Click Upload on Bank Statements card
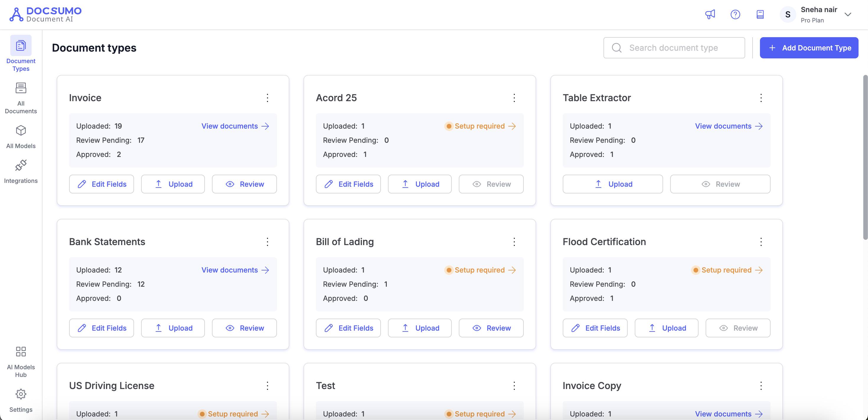 tap(173, 328)
